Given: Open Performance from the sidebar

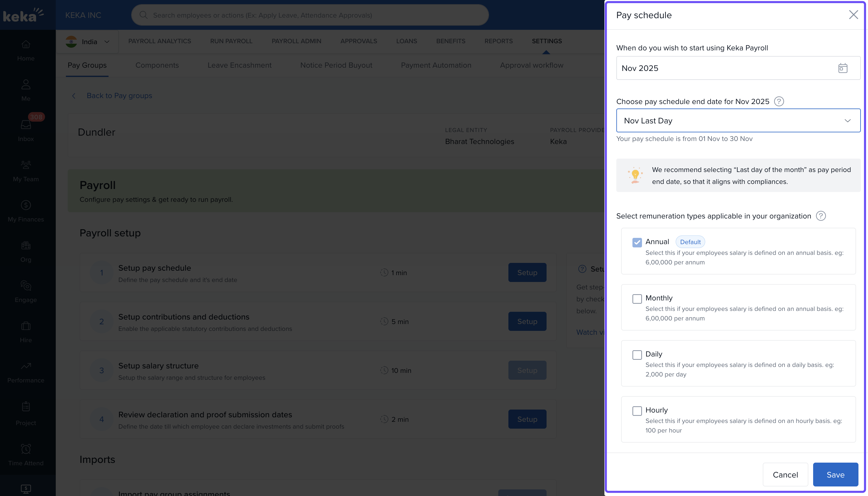Looking at the screenshot, I should click(26, 366).
